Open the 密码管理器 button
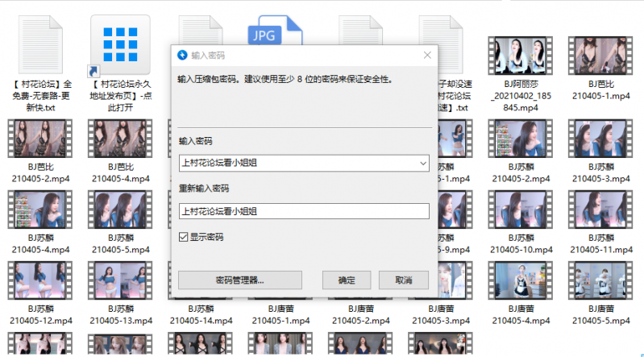644x357 pixels. point(240,280)
